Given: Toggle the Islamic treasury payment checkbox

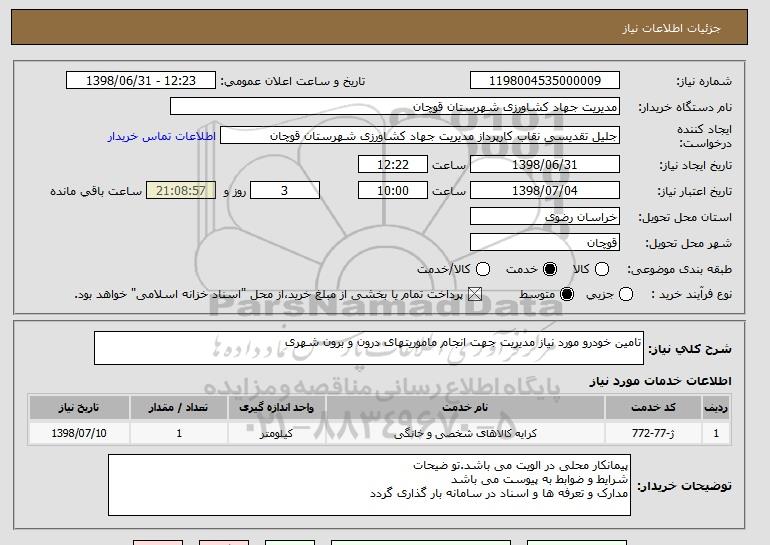Looking at the screenshot, I should [474, 294].
